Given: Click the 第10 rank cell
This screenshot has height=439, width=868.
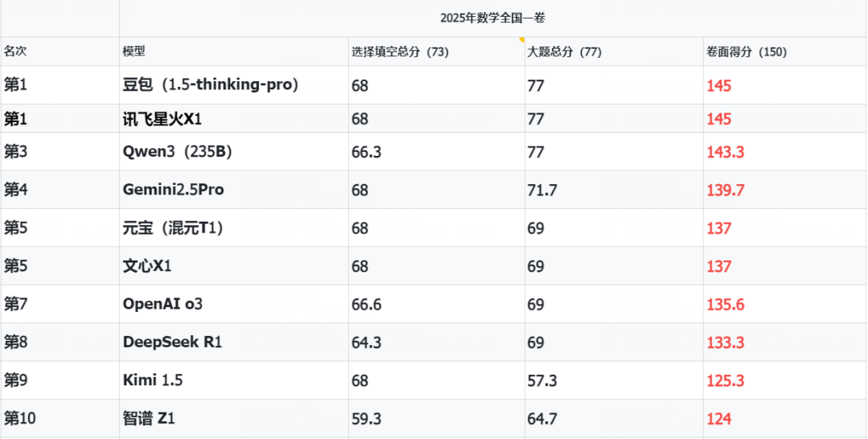Looking at the screenshot, I should tap(59, 419).
